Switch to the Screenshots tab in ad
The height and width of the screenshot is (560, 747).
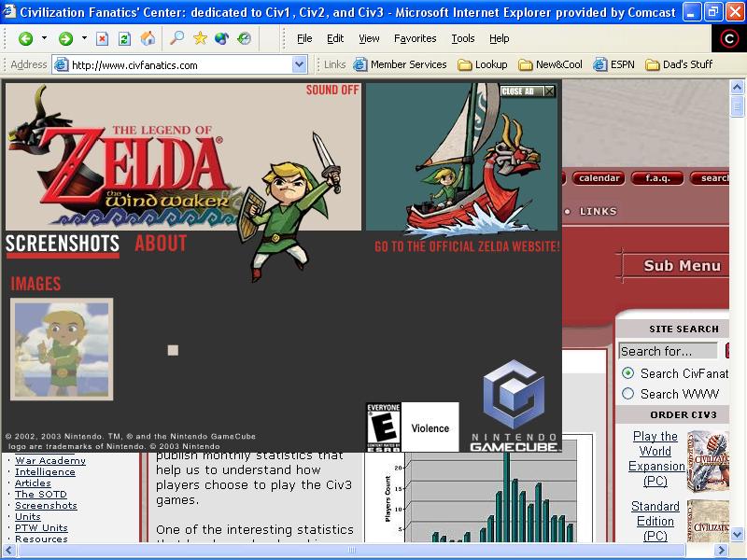click(63, 245)
